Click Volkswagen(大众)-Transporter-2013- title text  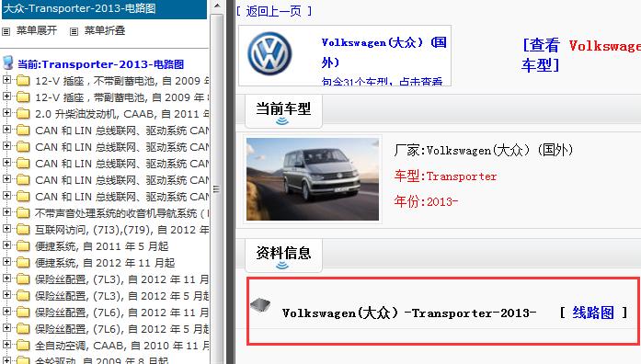coord(409,313)
